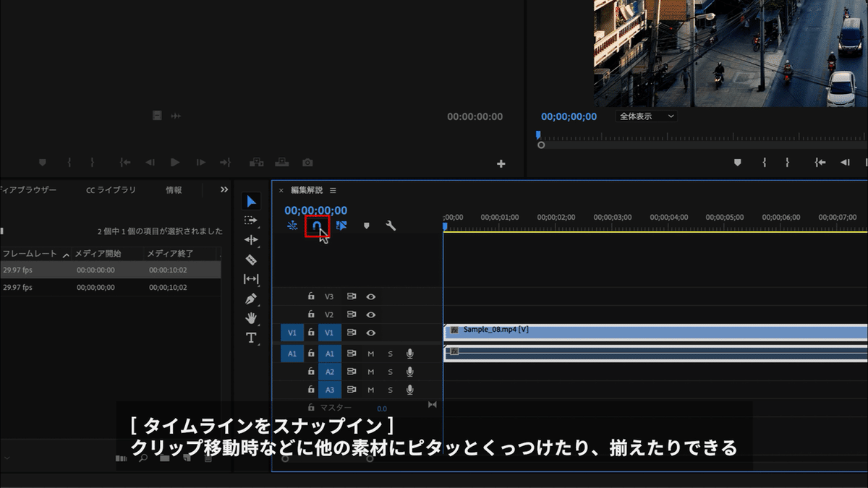The image size is (868, 488).
Task: Click the Program monitor zoom scroll handle
Action: (x=541, y=145)
